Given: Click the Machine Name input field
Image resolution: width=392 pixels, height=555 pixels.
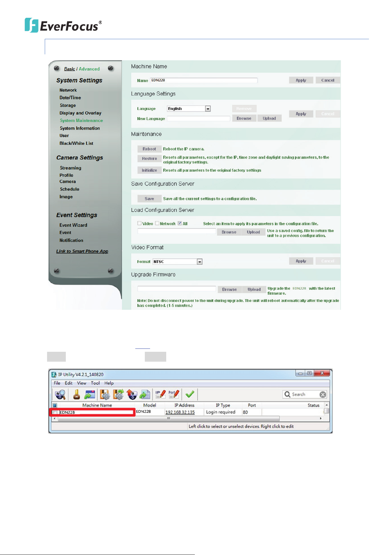Looking at the screenshot, I should (204, 80).
